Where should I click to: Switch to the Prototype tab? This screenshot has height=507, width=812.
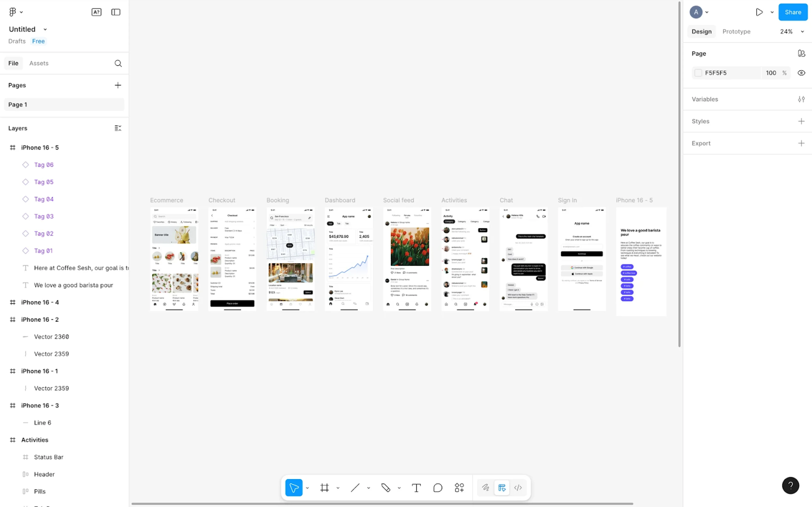[x=736, y=31]
